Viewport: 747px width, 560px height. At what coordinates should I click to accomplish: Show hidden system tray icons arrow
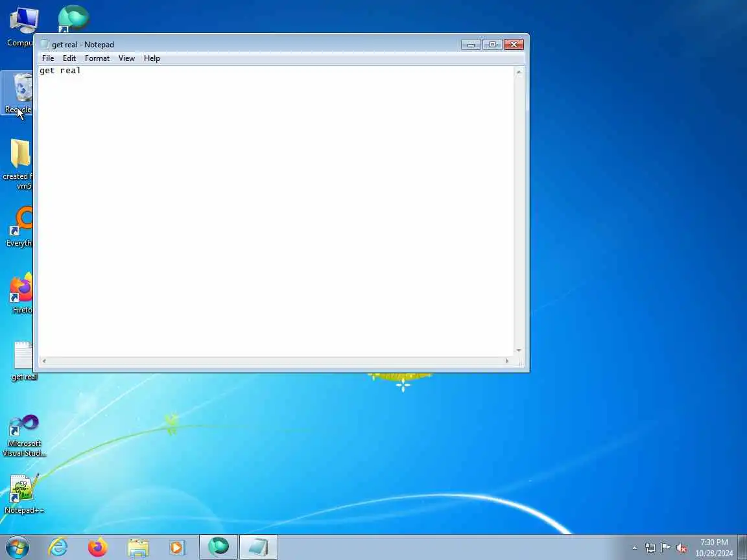click(635, 548)
